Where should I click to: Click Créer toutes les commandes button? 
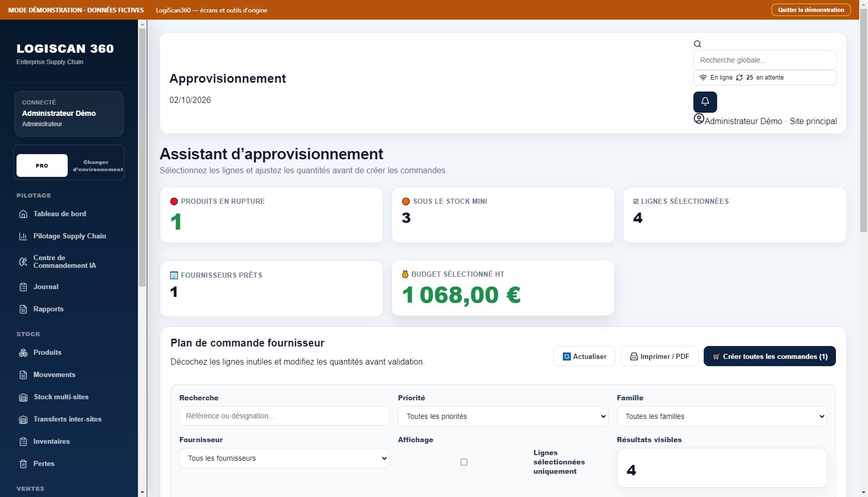[770, 356]
